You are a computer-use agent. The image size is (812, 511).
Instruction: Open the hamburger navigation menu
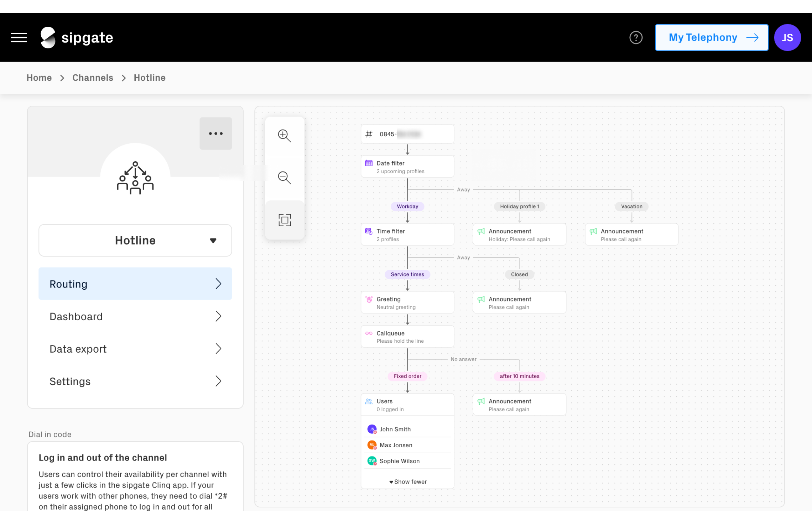coord(19,37)
